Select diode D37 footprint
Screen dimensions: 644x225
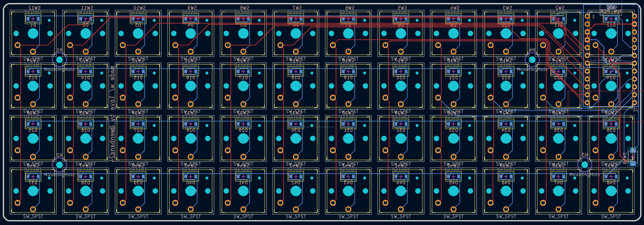(33, 177)
